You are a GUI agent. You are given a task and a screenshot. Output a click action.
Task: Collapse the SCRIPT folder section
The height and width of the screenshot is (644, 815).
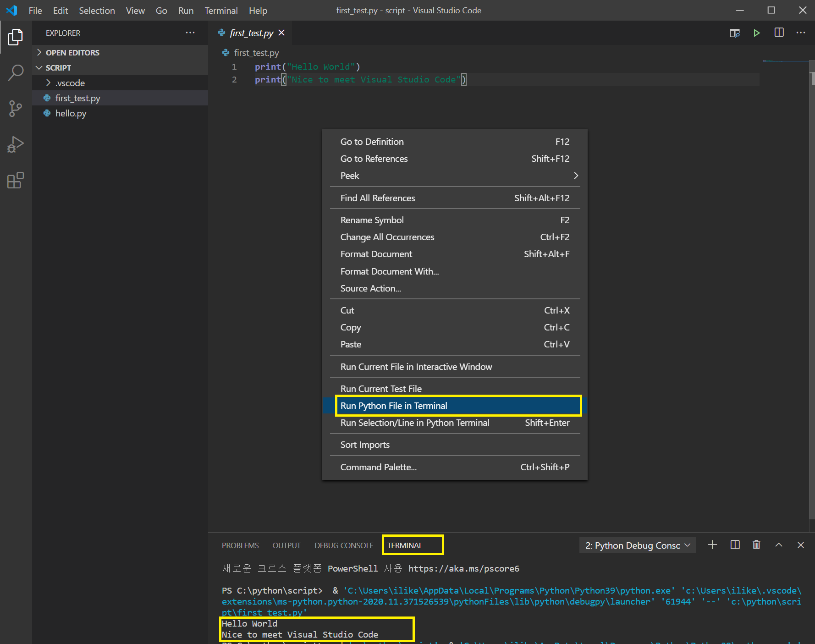58,68
